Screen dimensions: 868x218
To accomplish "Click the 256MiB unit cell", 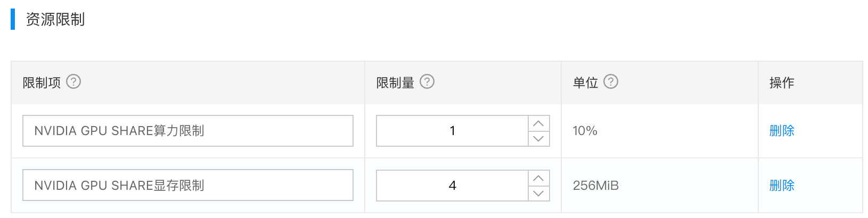I will point(595,186).
